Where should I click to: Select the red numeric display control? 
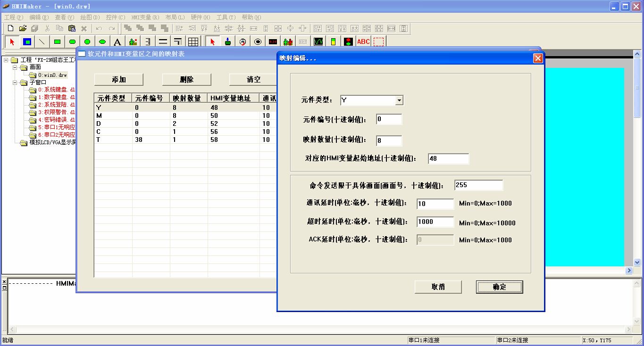(273, 41)
